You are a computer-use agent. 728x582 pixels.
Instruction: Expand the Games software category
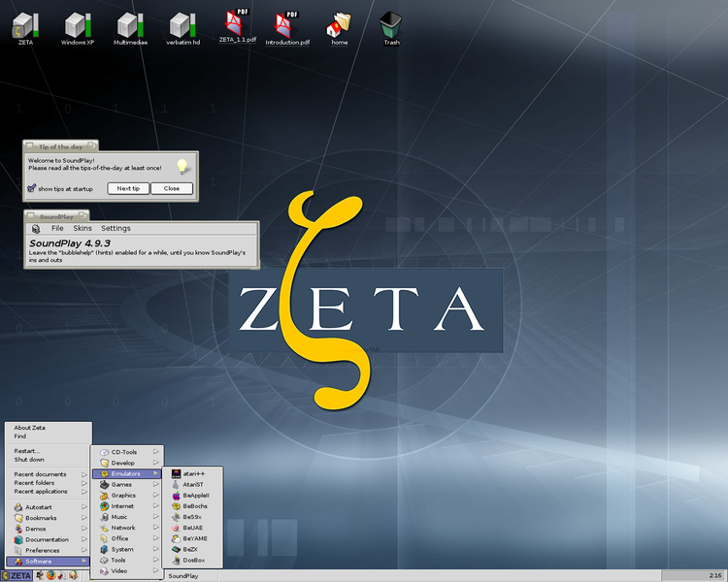pyautogui.click(x=127, y=484)
